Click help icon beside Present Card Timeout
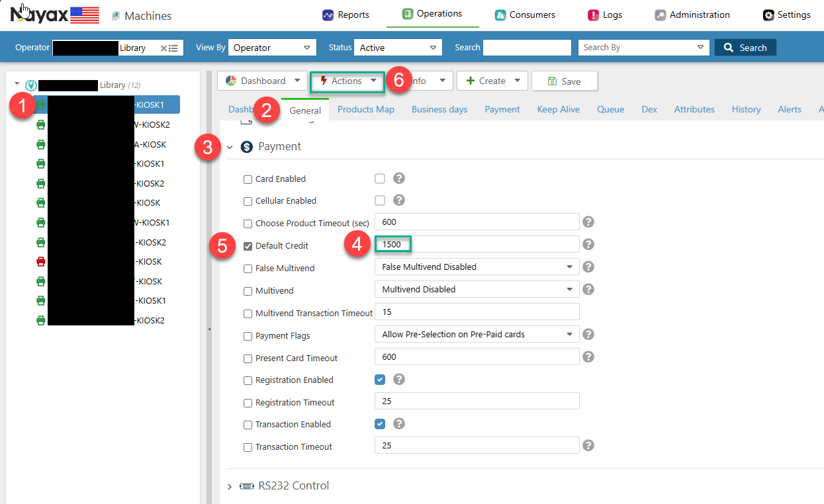Screen dimensions: 824x504 pyautogui.click(x=588, y=357)
